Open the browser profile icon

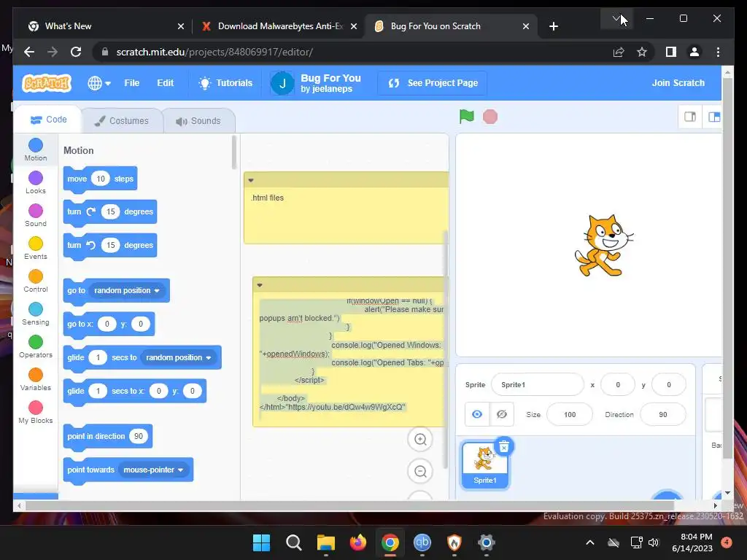point(694,52)
